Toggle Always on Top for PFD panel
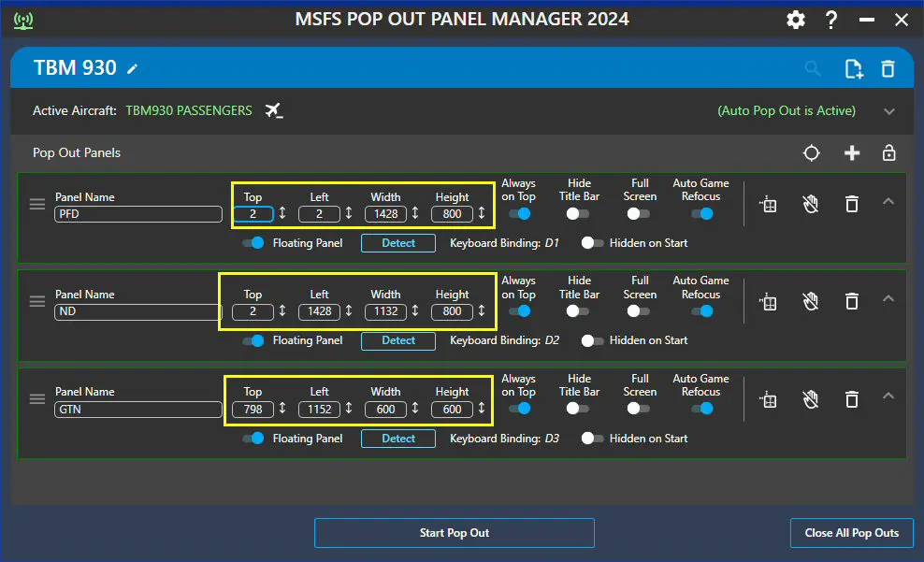The image size is (924, 562). [520, 213]
